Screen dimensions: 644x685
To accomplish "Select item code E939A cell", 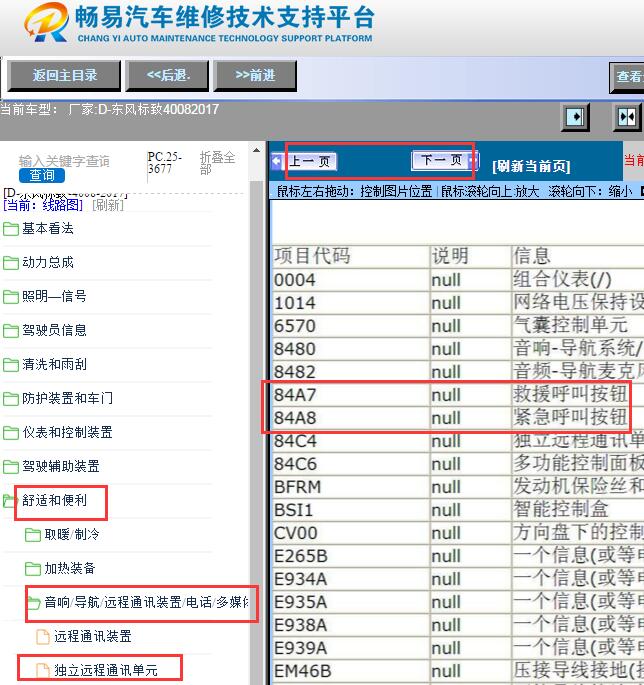I will [x=351, y=648].
